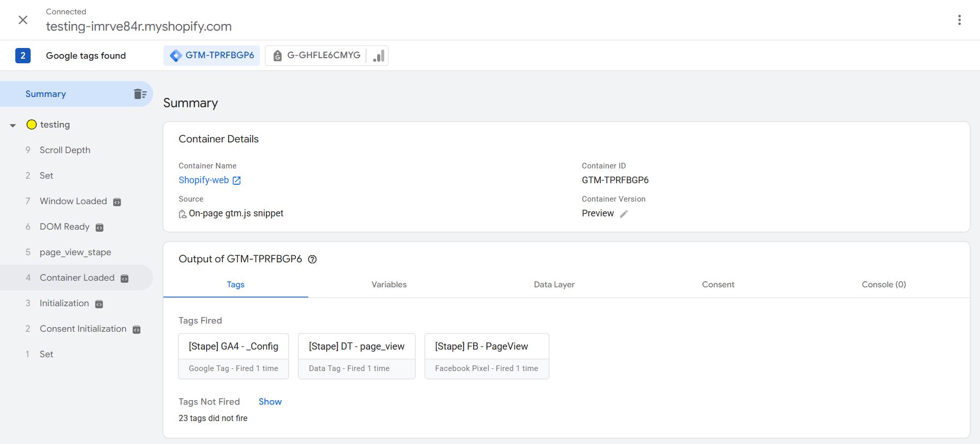Select event 7 Window Loaded
This screenshot has height=444, width=980.
point(77,201)
